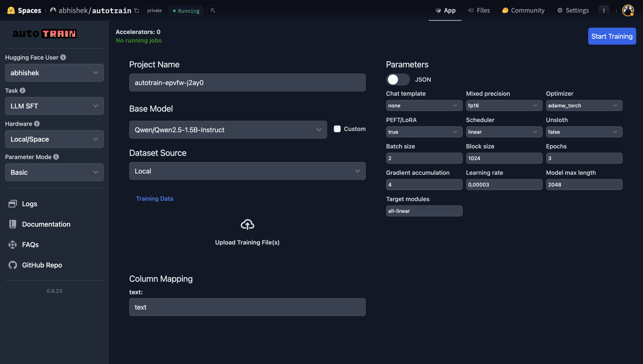Click the more options three-dot menu

604,10
